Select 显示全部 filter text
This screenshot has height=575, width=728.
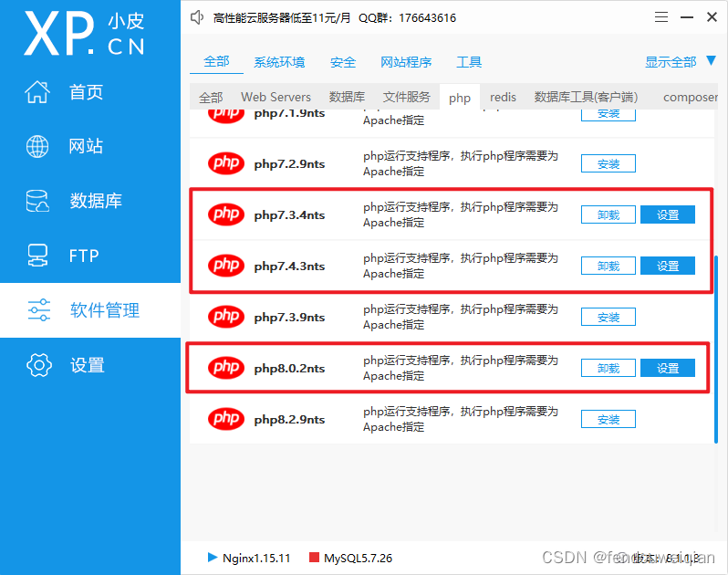point(671,62)
